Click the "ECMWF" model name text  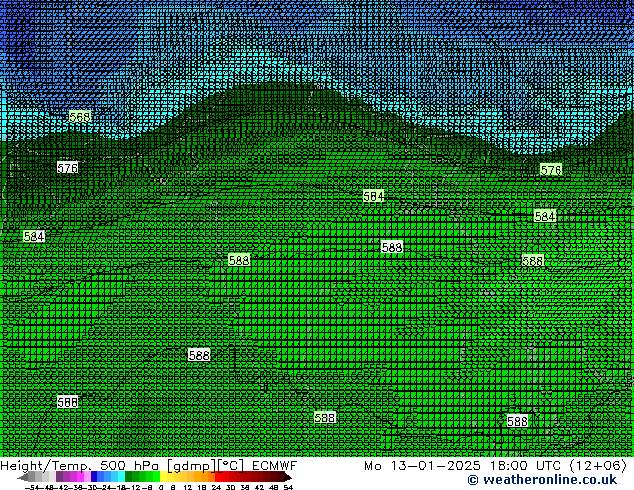coord(274,466)
